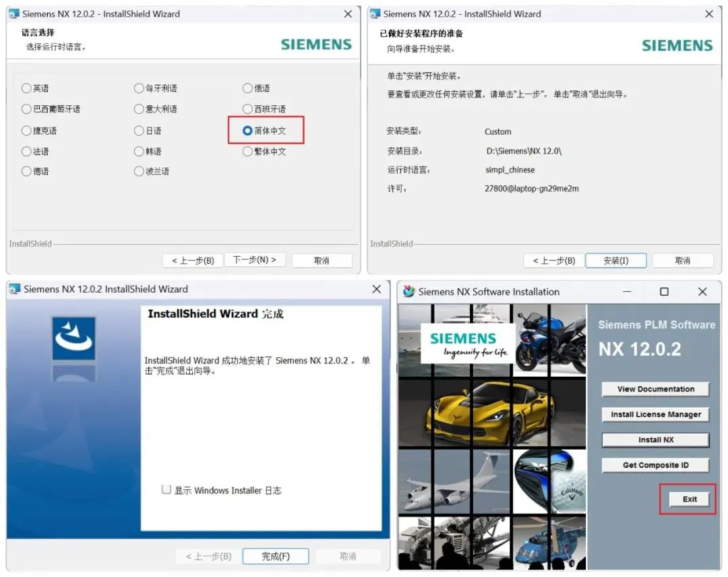Click the cargo airplane image
Viewport: 728px width, 577px height.
pos(454,481)
